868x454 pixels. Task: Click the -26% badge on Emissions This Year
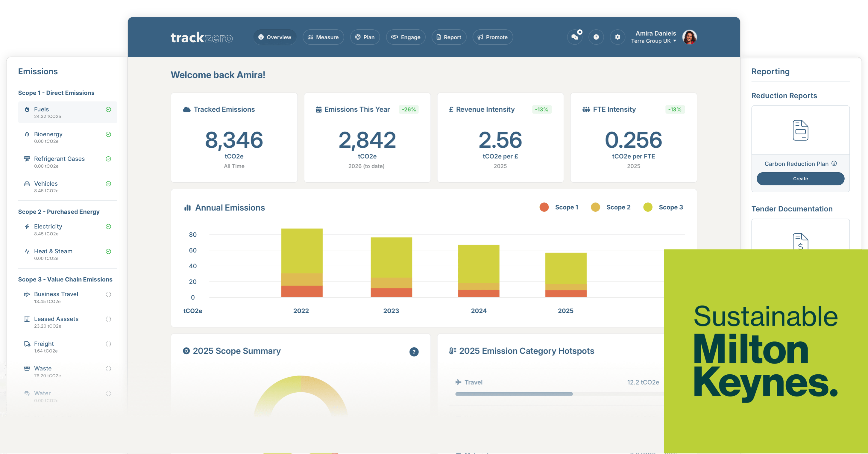click(409, 110)
